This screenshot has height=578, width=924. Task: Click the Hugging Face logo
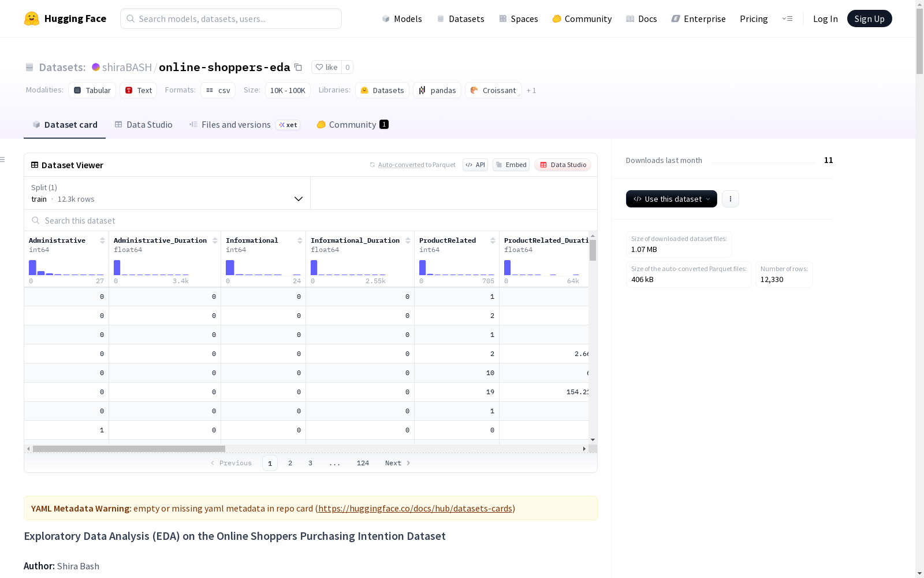coord(65,18)
